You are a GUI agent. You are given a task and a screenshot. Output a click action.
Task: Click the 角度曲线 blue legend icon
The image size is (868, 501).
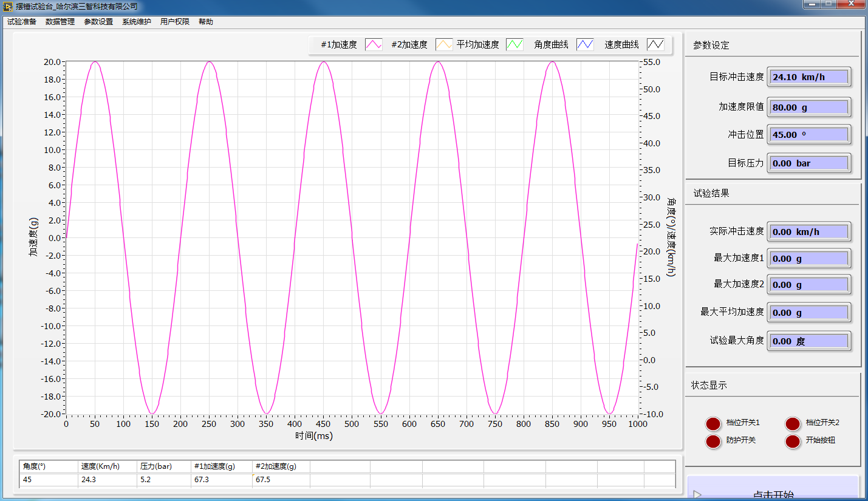585,44
